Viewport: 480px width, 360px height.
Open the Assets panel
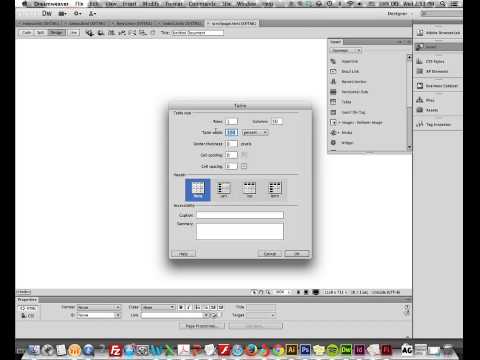427,110
